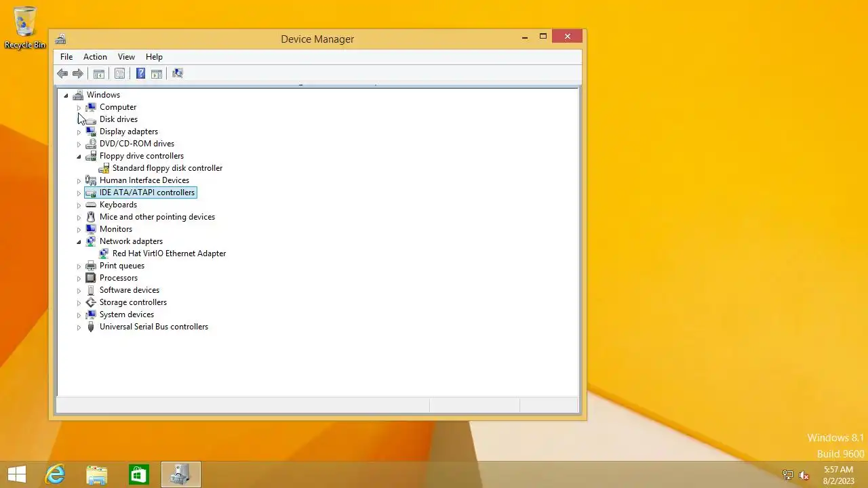This screenshot has height=488, width=868.
Task: Click Scan for hardware changes icon
Action: (178, 73)
